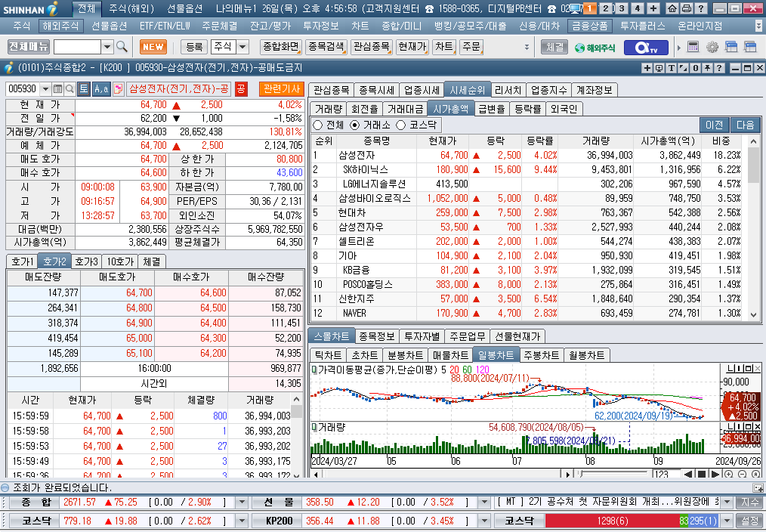766x532 pixels.
Task: Click the printer icon in title bar
Action: pos(687,8)
